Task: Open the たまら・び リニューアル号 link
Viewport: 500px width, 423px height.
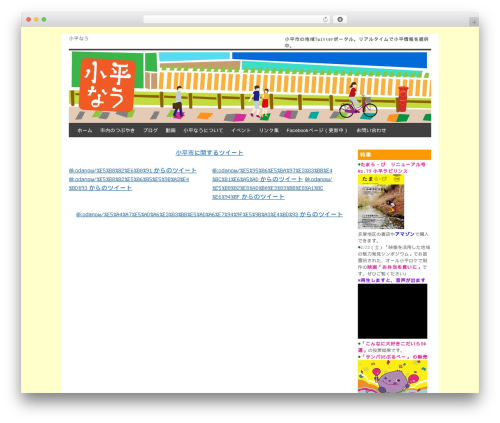Action: tap(392, 168)
